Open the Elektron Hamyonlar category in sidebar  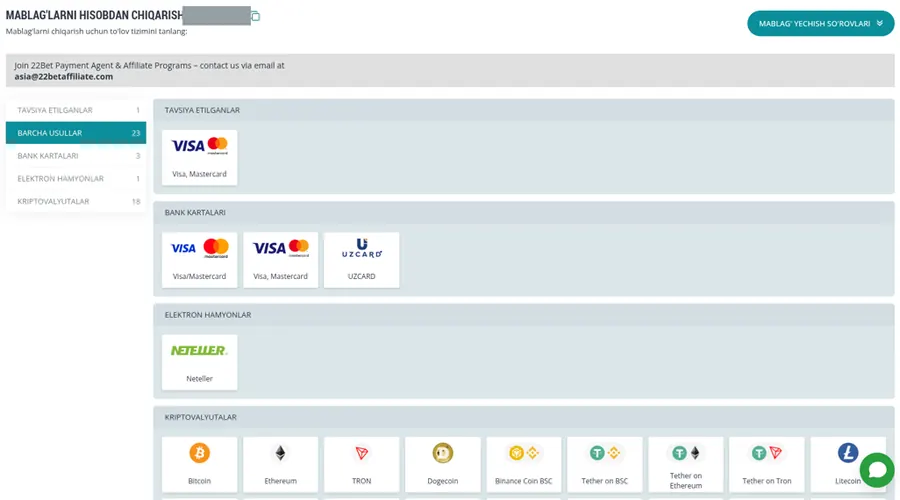[x=76, y=179]
